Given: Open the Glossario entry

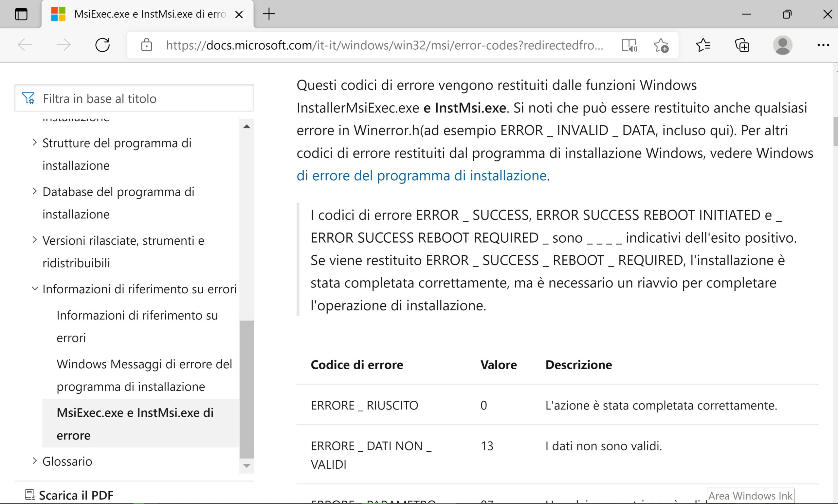Looking at the screenshot, I should 67,461.
